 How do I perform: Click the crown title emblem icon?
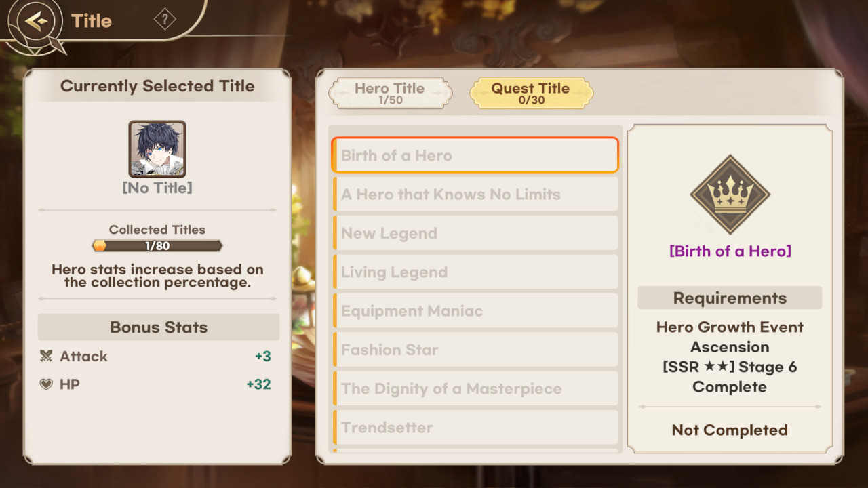[x=730, y=195]
